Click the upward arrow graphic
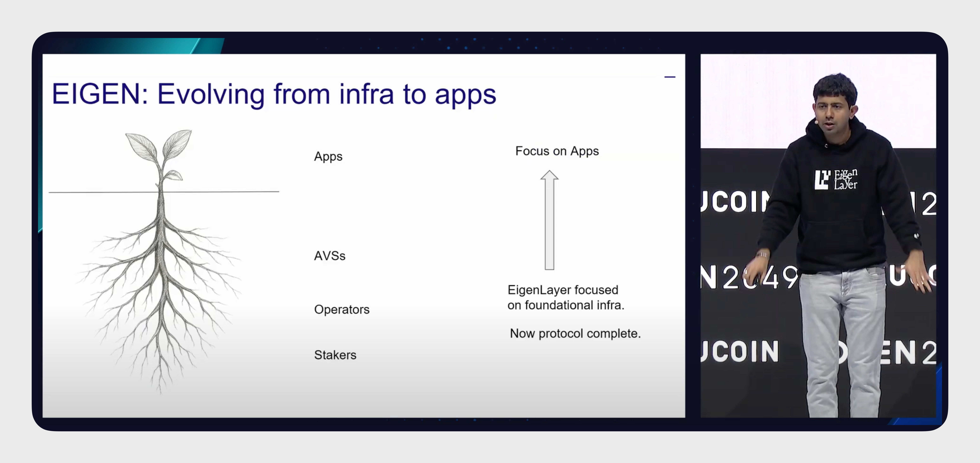The image size is (980, 463). [549, 220]
